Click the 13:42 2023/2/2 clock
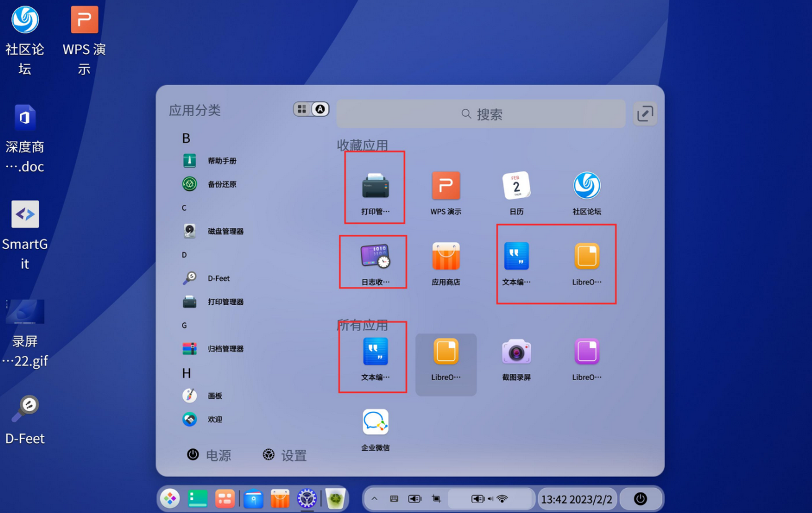Viewport: 812px width, 513px height. pos(577,499)
